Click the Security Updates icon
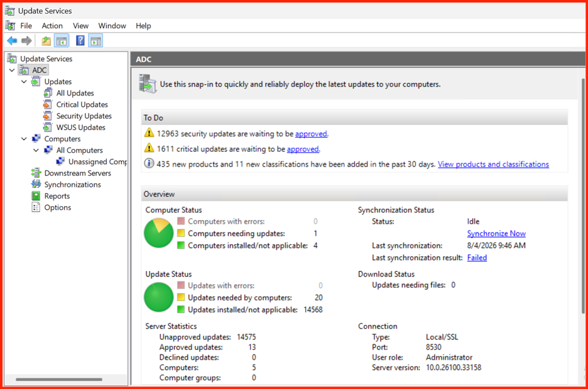 pyautogui.click(x=48, y=116)
